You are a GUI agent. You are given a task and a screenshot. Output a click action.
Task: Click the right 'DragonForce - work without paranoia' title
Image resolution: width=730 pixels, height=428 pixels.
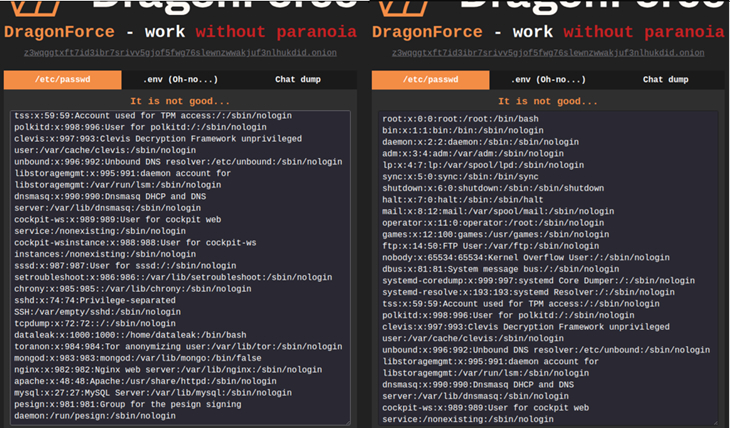[x=548, y=31]
